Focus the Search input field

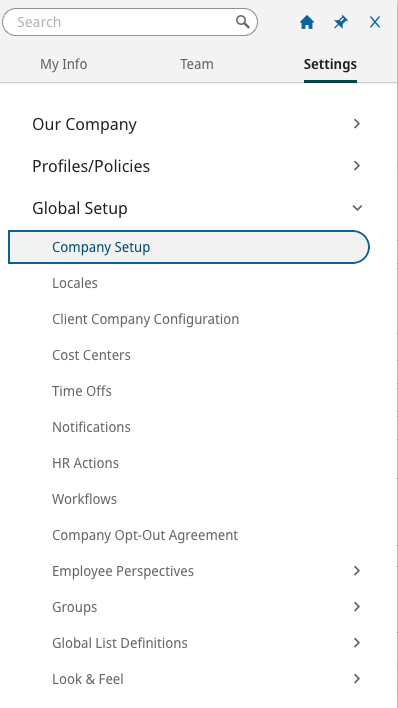pyautogui.click(x=130, y=22)
